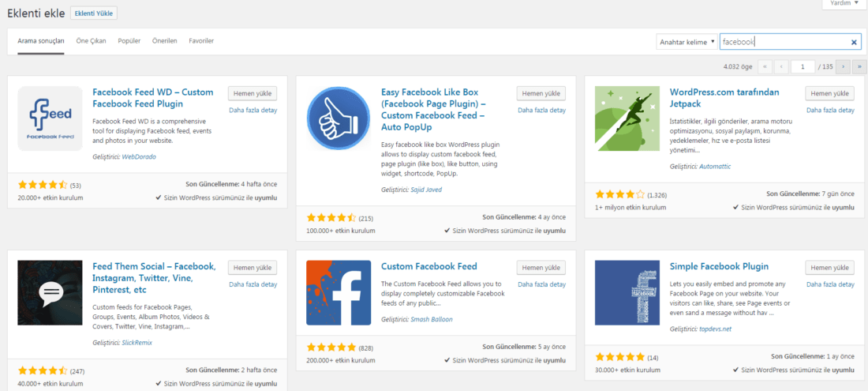868x391 pixels.
Task: Open developer Smash Balloon link
Action: [x=432, y=320]
